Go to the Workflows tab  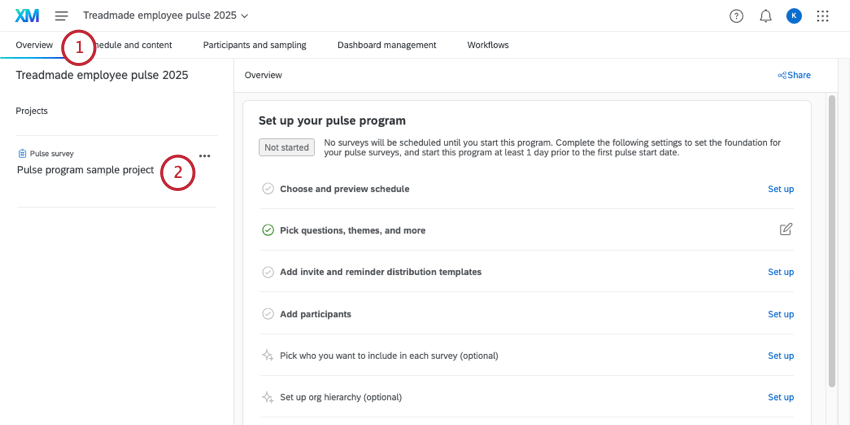488,45
